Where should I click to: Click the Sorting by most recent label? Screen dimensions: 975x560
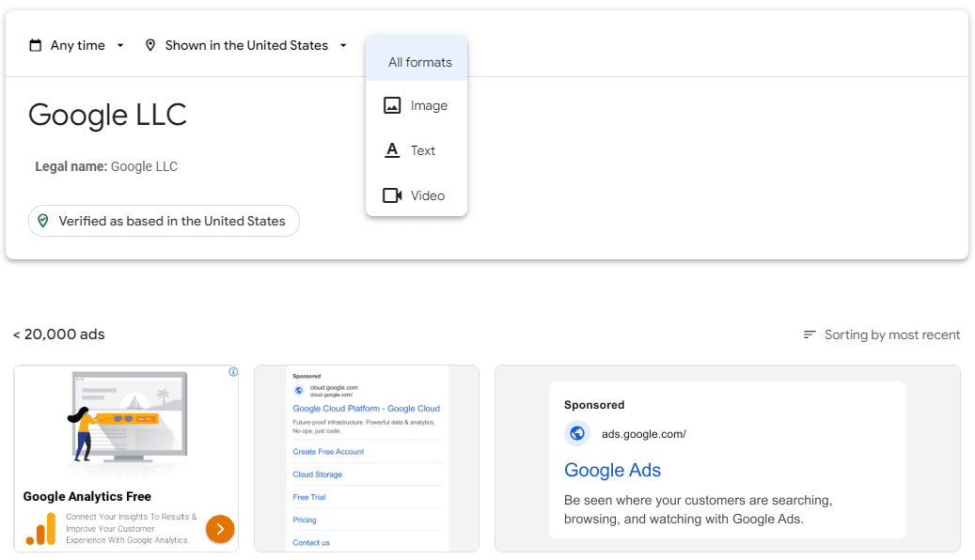point(892,335)
